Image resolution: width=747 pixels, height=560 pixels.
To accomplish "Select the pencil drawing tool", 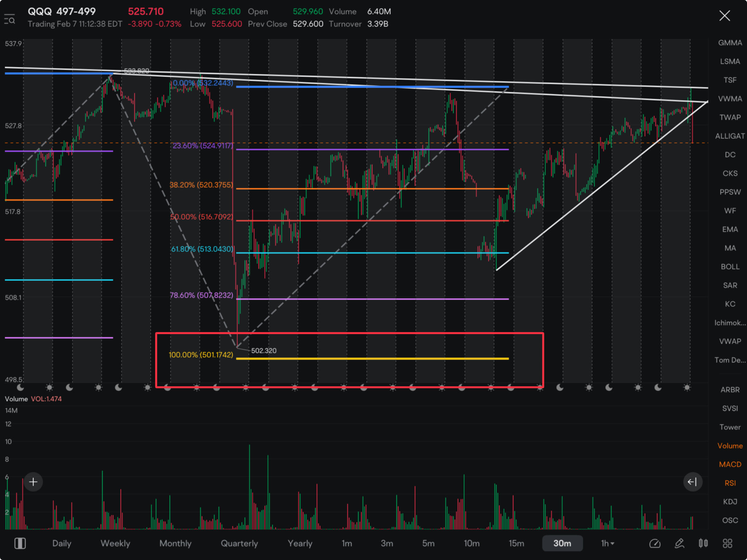I will point(680,543).
